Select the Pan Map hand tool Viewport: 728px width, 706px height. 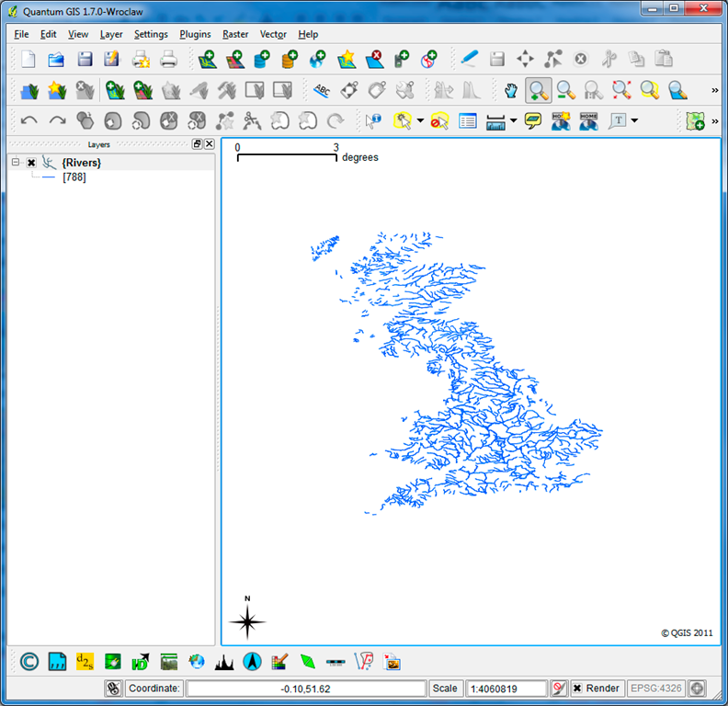coord(511,90)
